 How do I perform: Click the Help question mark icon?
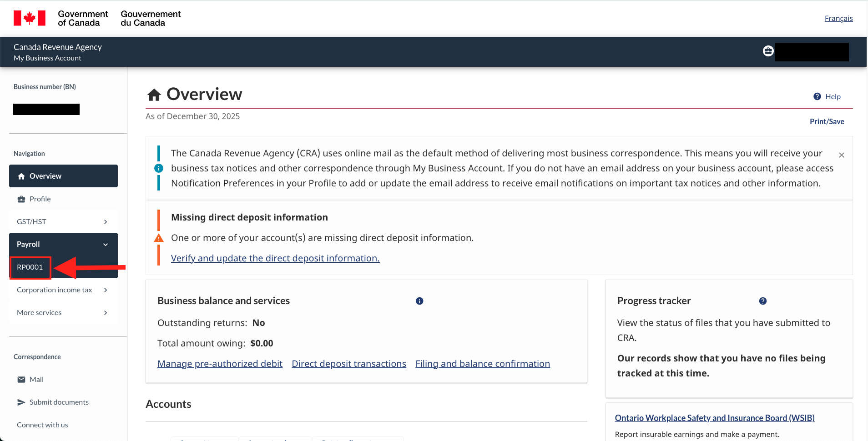pyautogui.click(x=817, y=96)
